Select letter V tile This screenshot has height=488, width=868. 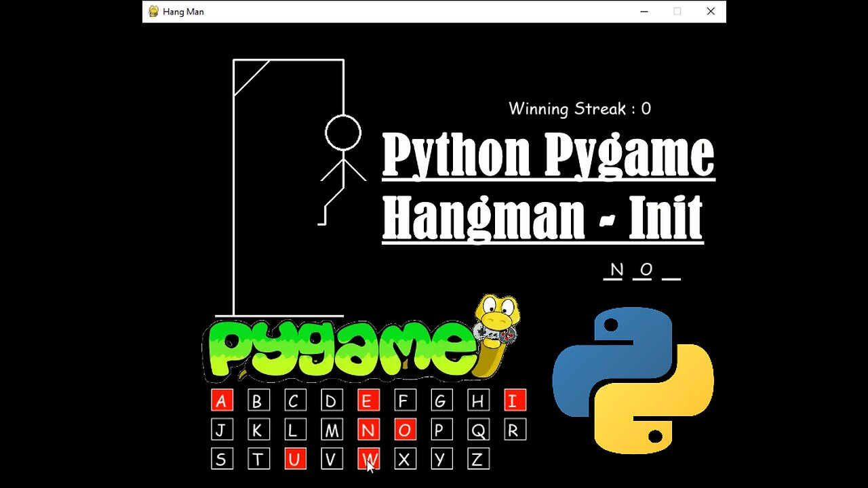tap(332, 459)
